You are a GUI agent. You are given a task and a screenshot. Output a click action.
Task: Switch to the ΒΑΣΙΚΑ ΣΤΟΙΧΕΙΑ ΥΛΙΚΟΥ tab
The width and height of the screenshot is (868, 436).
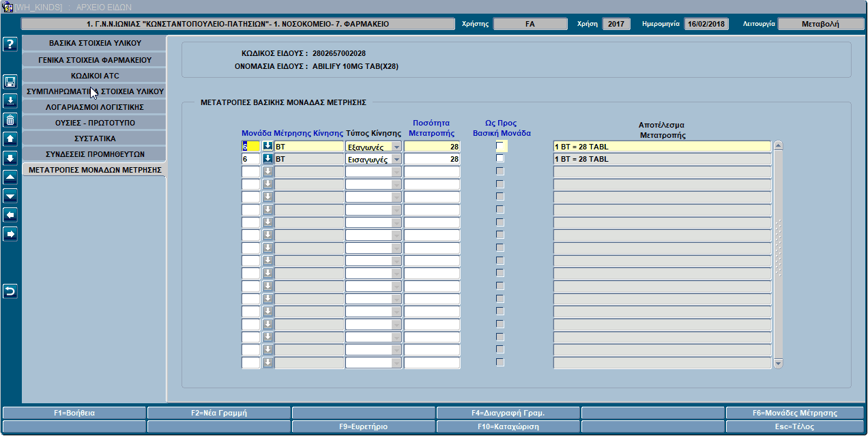(x=94, y=44)
